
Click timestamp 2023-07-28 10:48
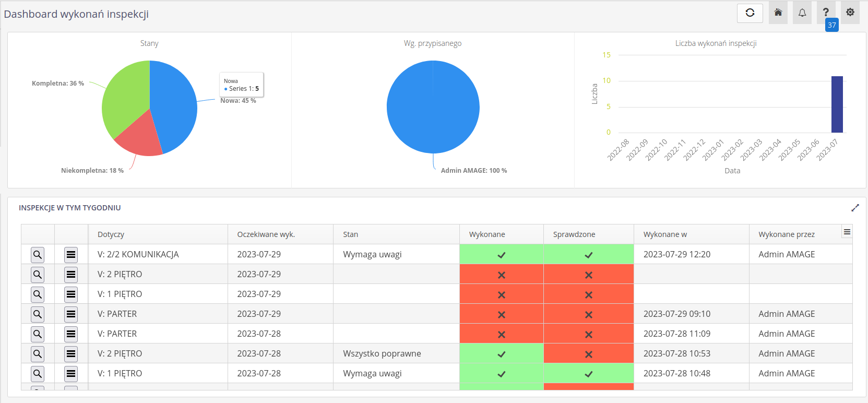point(677,373)
